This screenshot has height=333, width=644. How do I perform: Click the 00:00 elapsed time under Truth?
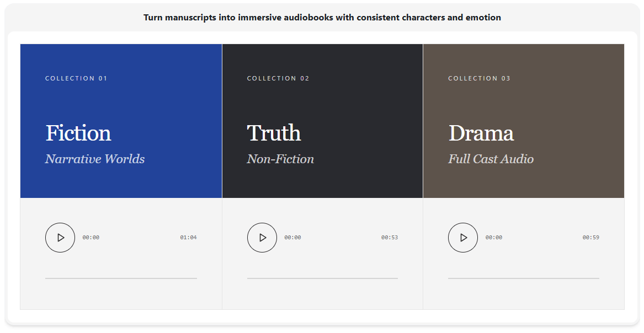pos(292,238)
